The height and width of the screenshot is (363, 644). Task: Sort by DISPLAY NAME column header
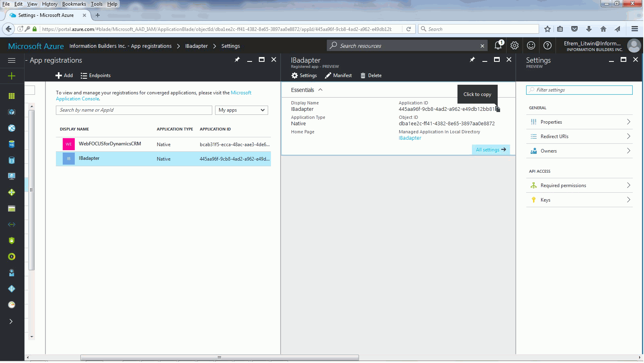pyautogui.click(x=74, y=129)
